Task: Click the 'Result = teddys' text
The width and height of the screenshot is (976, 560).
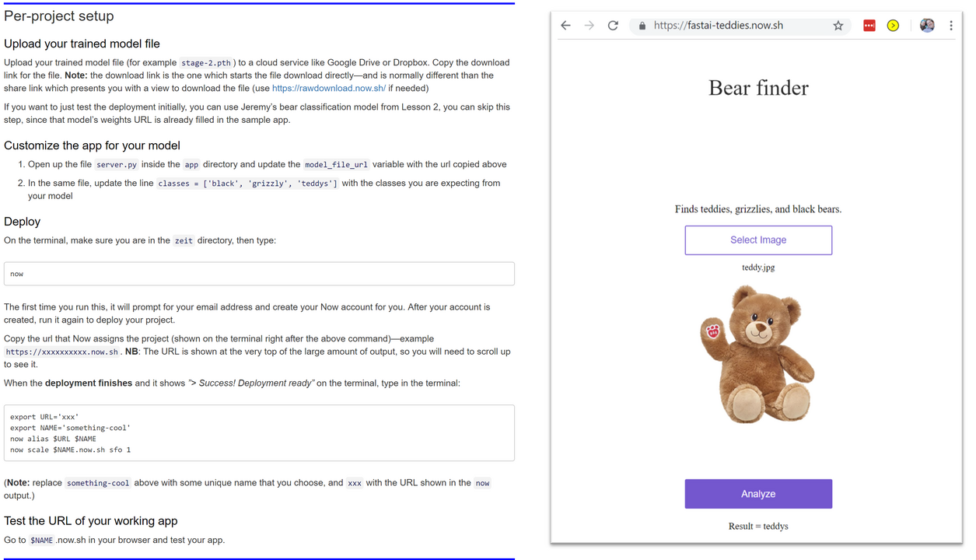Action: [757, 527]
